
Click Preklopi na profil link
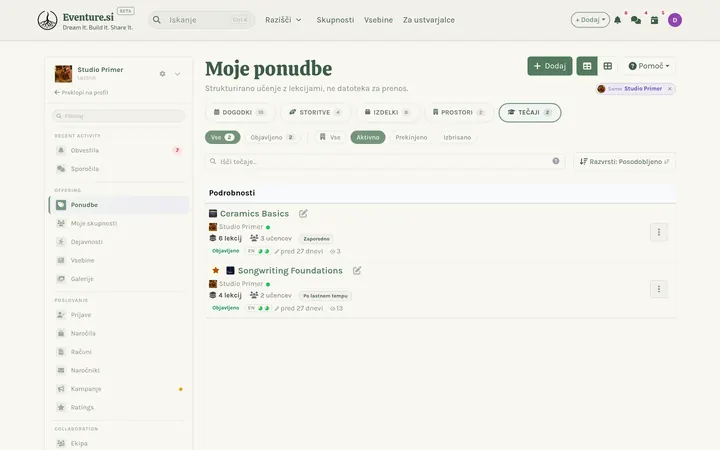click(x=81, y=92)
